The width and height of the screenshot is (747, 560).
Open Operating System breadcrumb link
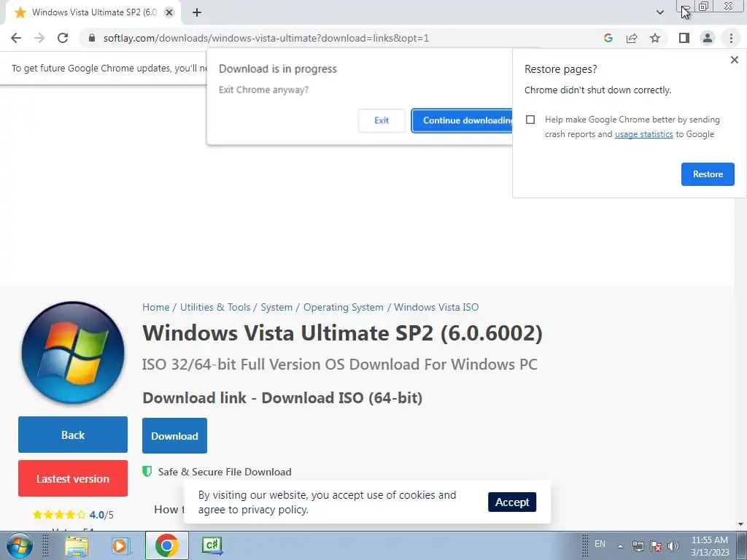click(343, 307)
